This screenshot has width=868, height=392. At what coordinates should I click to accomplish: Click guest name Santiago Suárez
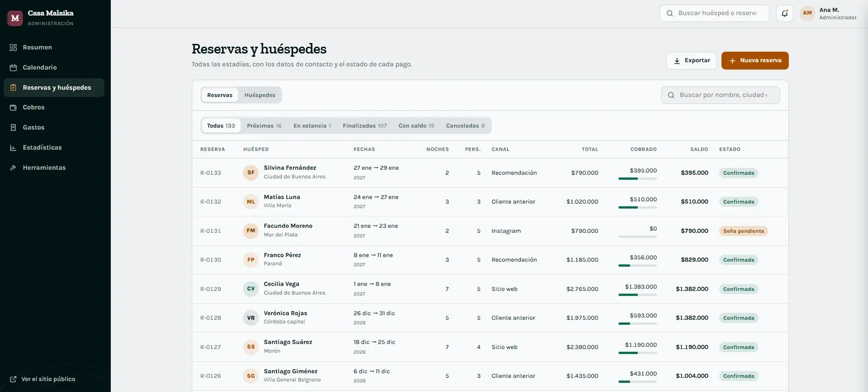[x=288, y=342]
